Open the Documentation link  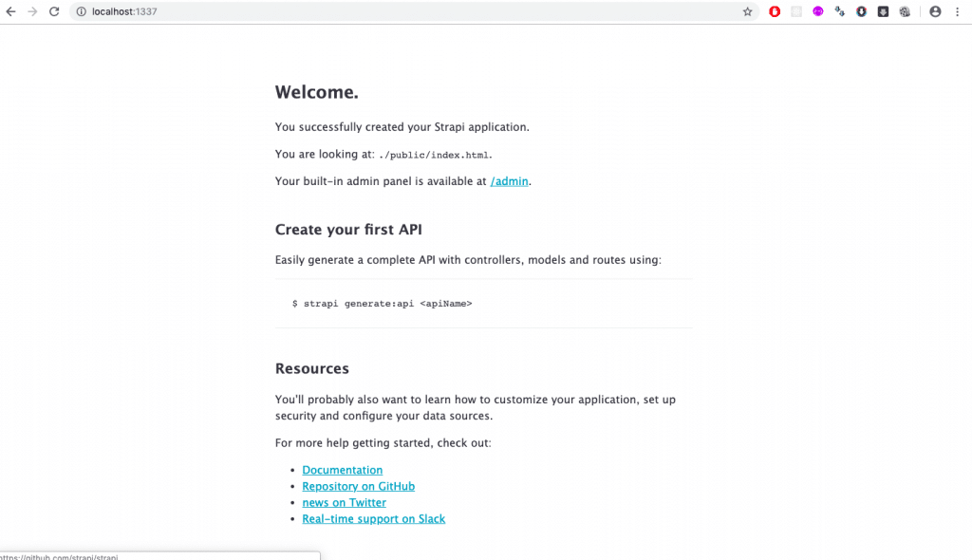342,470
